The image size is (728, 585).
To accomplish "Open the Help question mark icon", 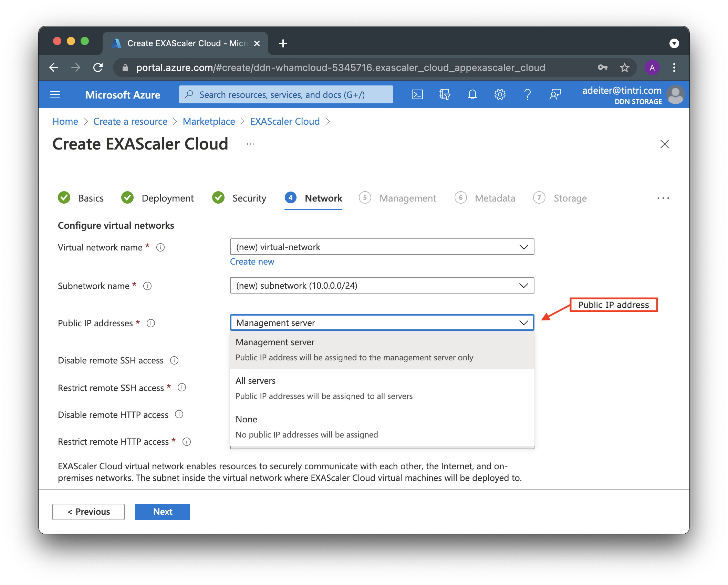I will 527,94.
